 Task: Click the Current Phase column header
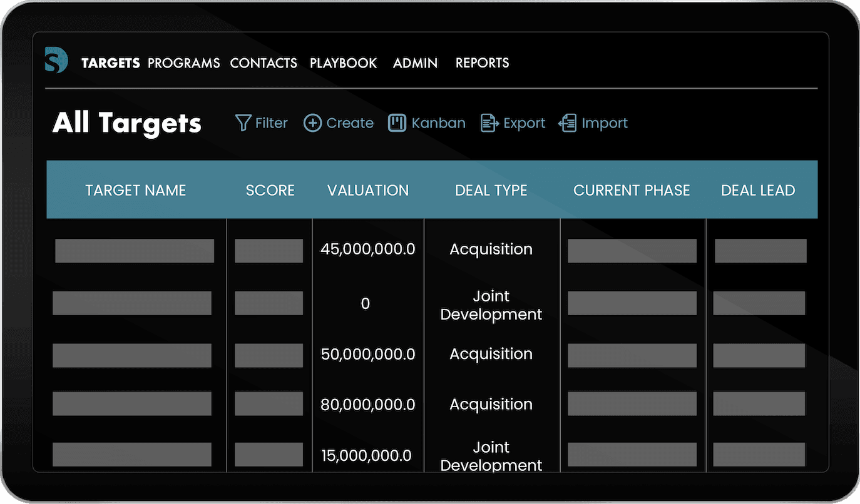coord(632,191)
